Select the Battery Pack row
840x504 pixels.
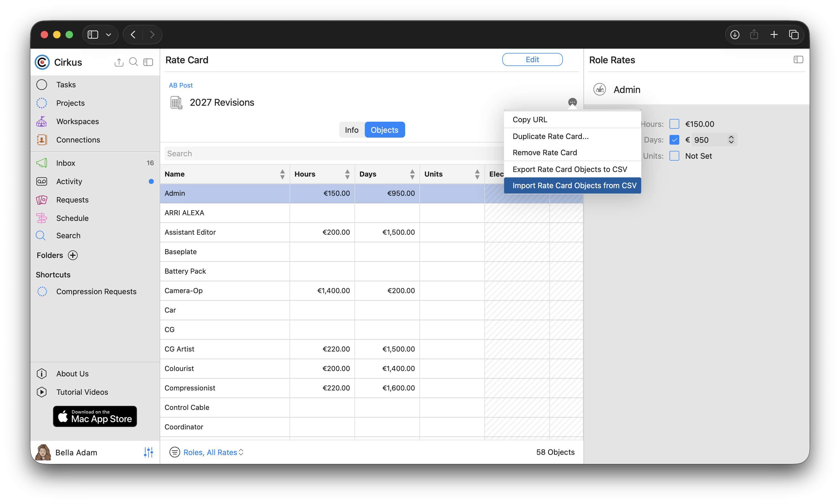click(371, 271)
